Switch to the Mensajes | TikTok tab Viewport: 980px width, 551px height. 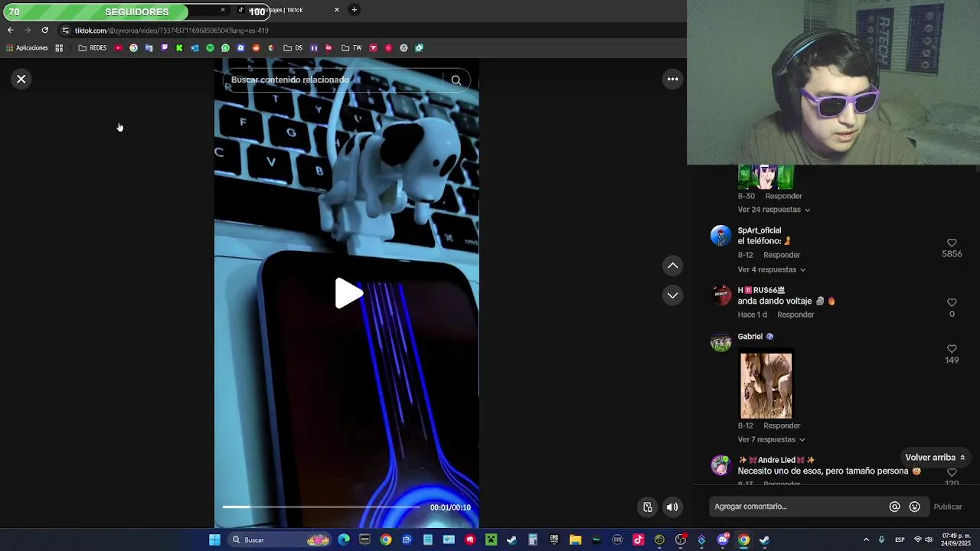pyautogui.click(x=285, y=10)
